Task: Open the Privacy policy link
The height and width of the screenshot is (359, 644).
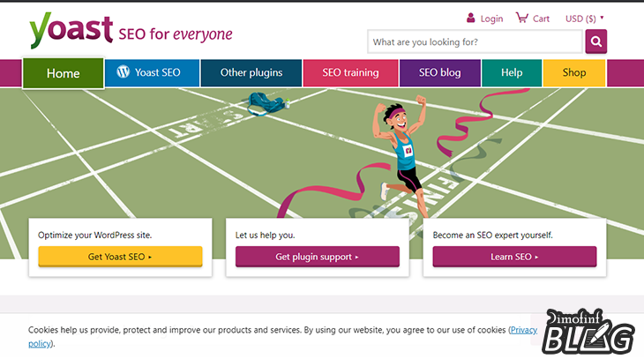Action: (x=523, y=330)
